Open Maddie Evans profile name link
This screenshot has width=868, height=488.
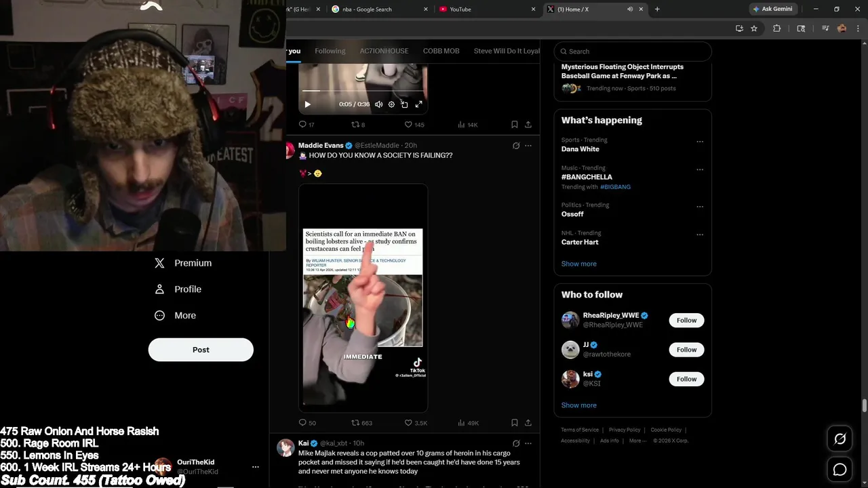pos(321,145)
